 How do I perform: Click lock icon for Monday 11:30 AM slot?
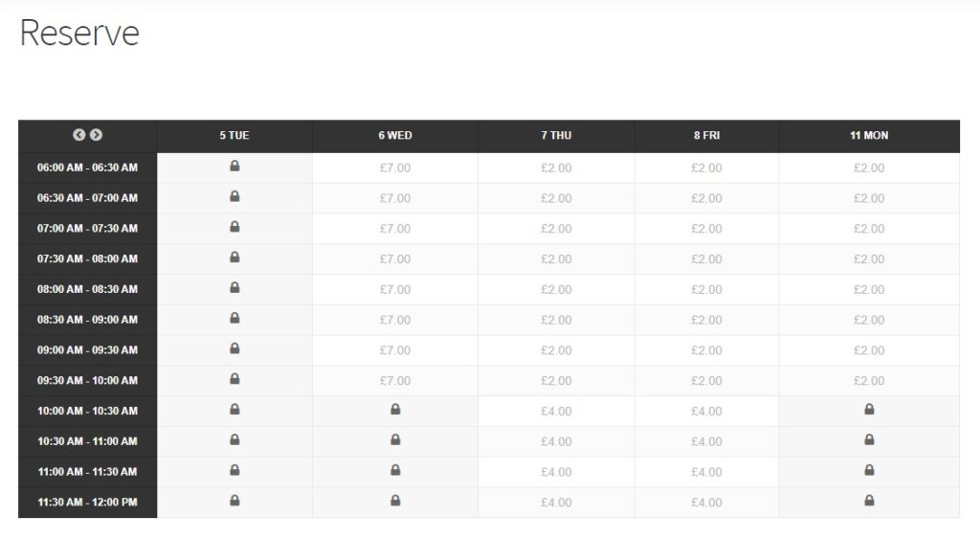coord(869,501)
